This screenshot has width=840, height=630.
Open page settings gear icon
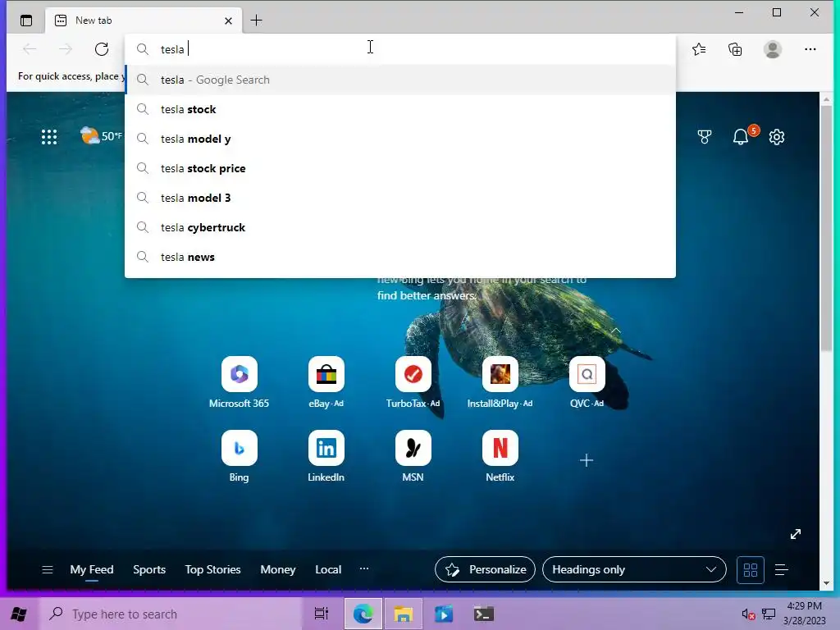(777, 137)
